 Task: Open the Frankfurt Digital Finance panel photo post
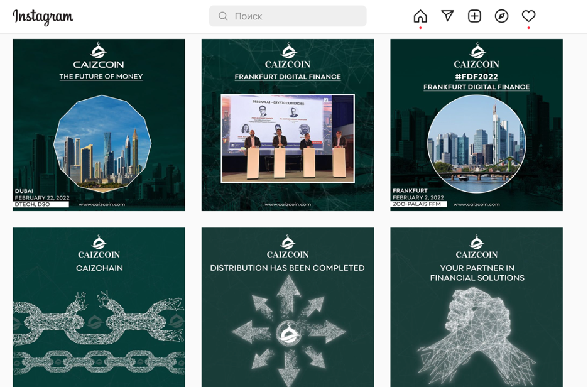288,125
